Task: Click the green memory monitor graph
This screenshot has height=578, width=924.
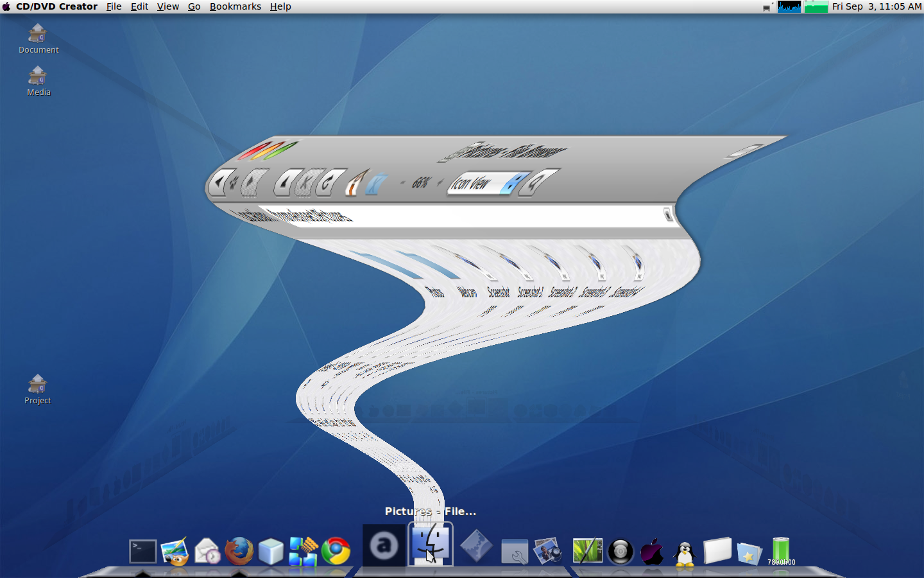Action: [x=816, y=6]
